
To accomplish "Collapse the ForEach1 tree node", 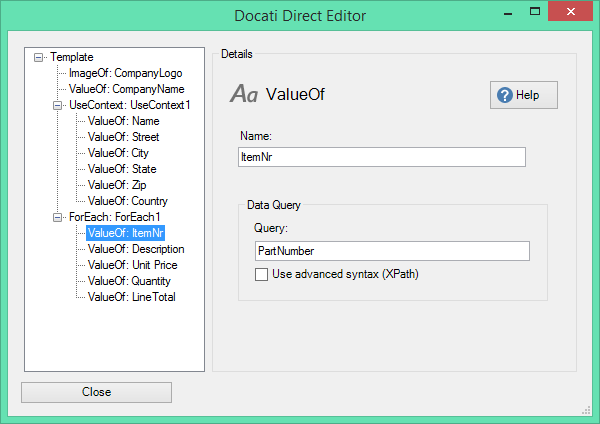I will pos(57,217).
